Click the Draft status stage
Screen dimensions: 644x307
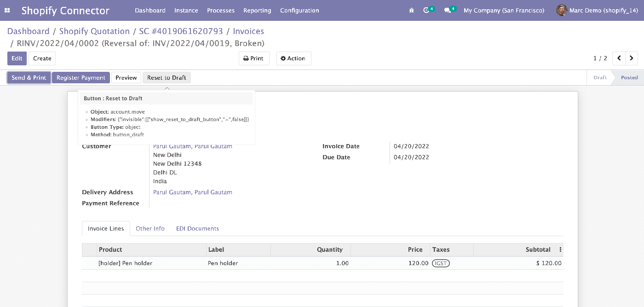[x=600, y=78]
